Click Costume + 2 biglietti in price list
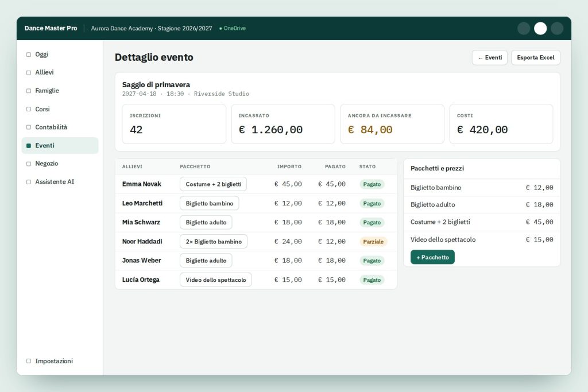The image size is (588, 392). (482, 222)
